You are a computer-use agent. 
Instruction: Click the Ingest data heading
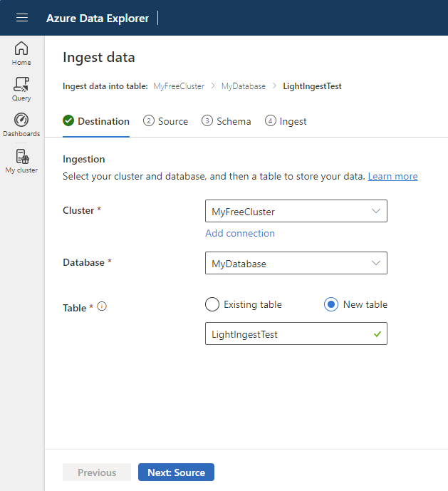click(x=98, y=57)
